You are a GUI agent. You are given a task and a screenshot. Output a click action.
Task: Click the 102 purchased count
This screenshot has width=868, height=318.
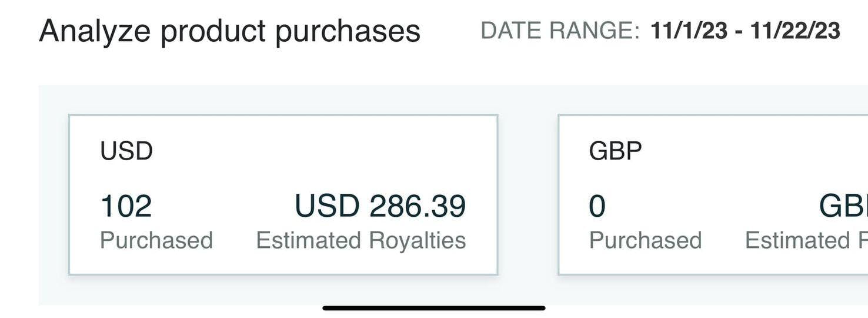(x=126, y=206)
